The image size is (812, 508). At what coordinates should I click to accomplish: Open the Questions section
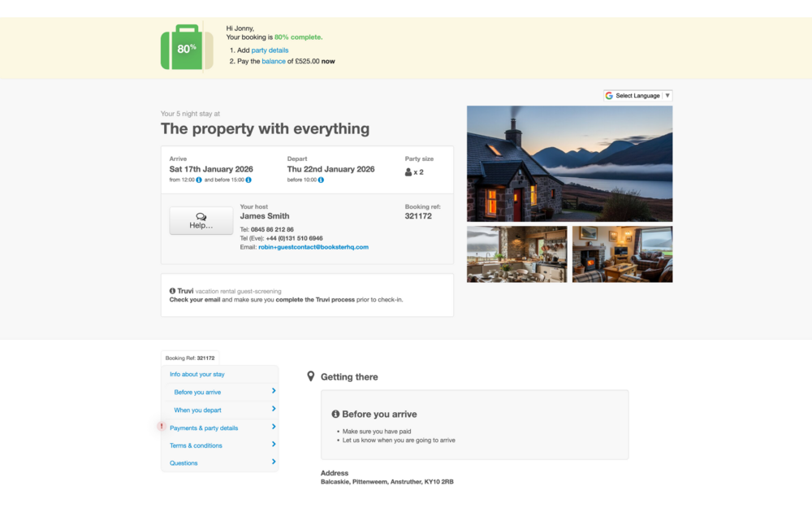tap(184, 463)
